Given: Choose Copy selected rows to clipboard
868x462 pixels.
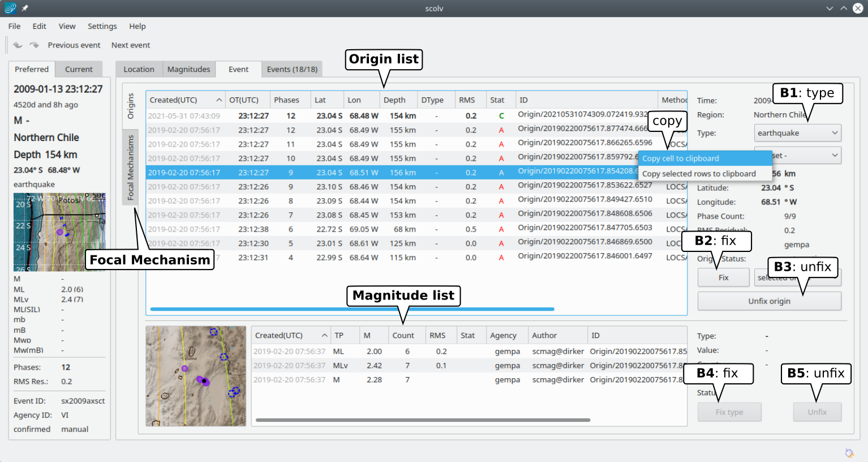Looking at the screenshot, I should pyautogui.click(x=699, y=174).
